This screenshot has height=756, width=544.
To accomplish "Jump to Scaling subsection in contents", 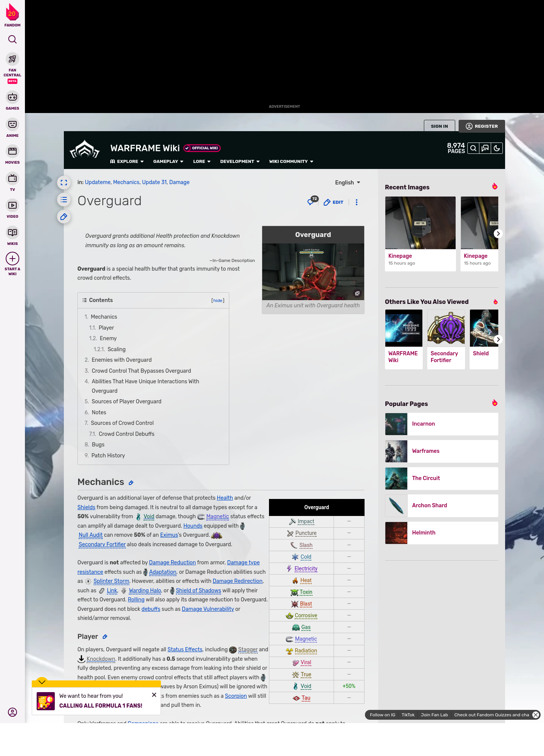I will [x=116, y=349].
